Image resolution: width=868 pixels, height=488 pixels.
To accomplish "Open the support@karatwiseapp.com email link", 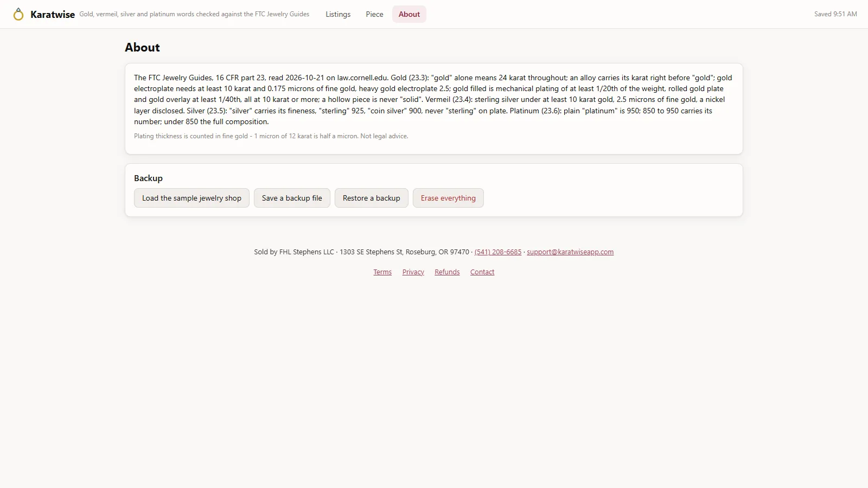I will pyautogui.click(x=570, y=252).
